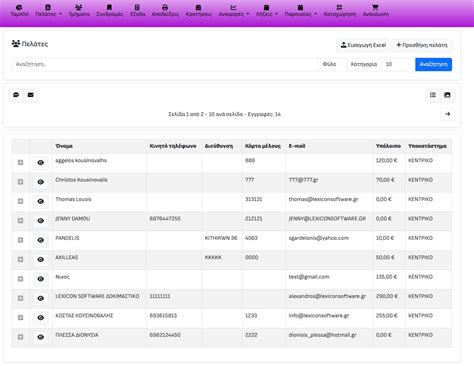
Task: Open Συνδρομές in the top menu
Action: tap(109, 11)
